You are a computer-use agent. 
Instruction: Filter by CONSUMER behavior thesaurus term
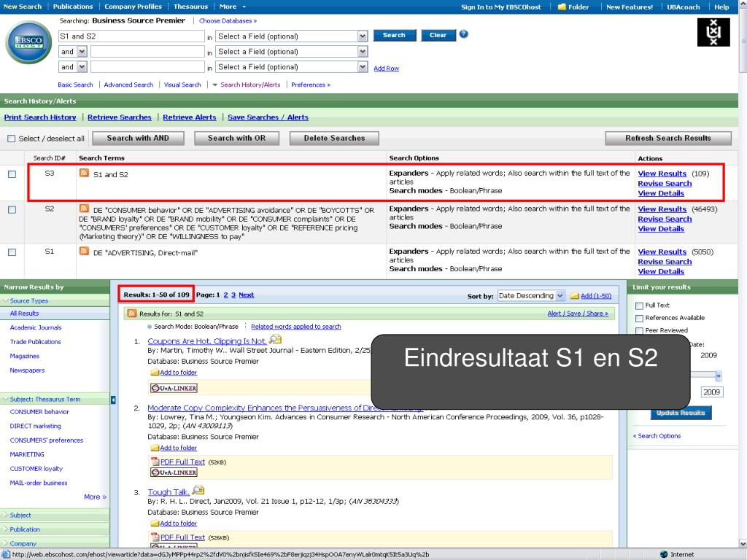pyautogui.click(x=39, y=412)
